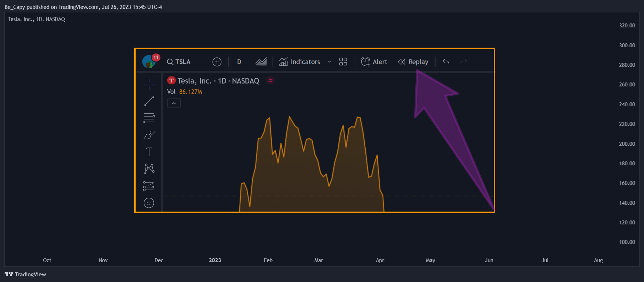Open the Fibonacci retracement tools
644x282 pixels.
tap(149, 118)
